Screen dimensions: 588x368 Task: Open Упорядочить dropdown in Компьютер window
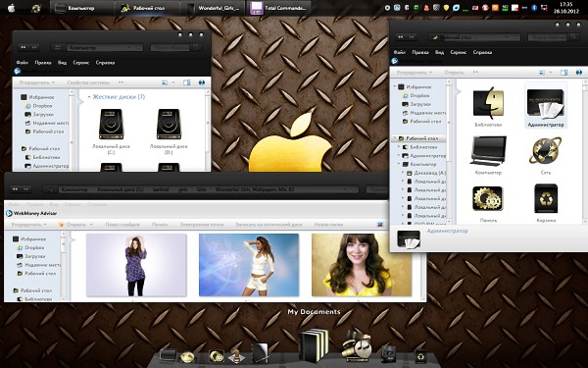coord(37,82)
